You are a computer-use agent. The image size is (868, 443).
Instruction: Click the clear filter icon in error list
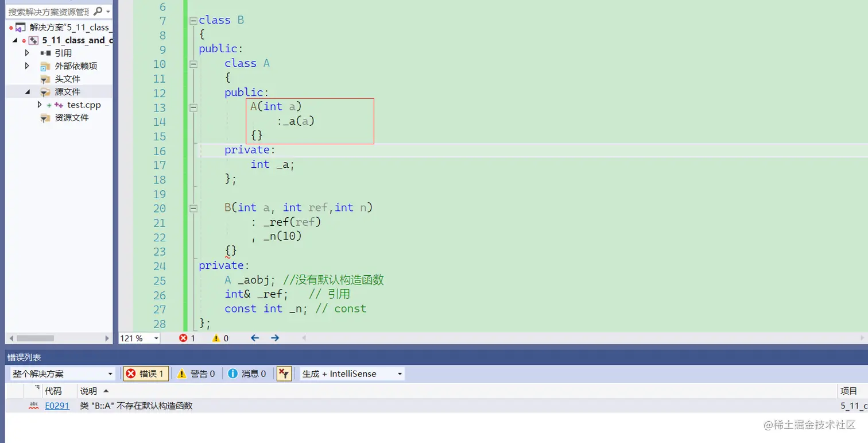tap(284, 373)
